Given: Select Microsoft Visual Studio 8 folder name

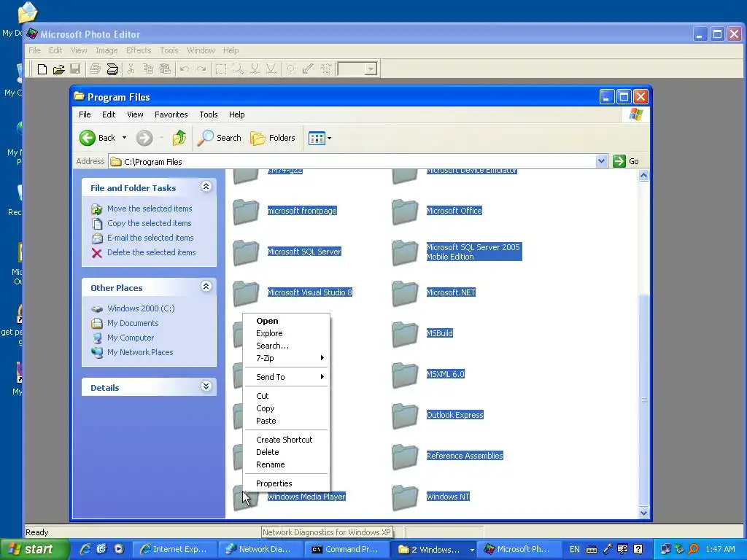Looking at the screenshot, I should [x=309, y=293].
